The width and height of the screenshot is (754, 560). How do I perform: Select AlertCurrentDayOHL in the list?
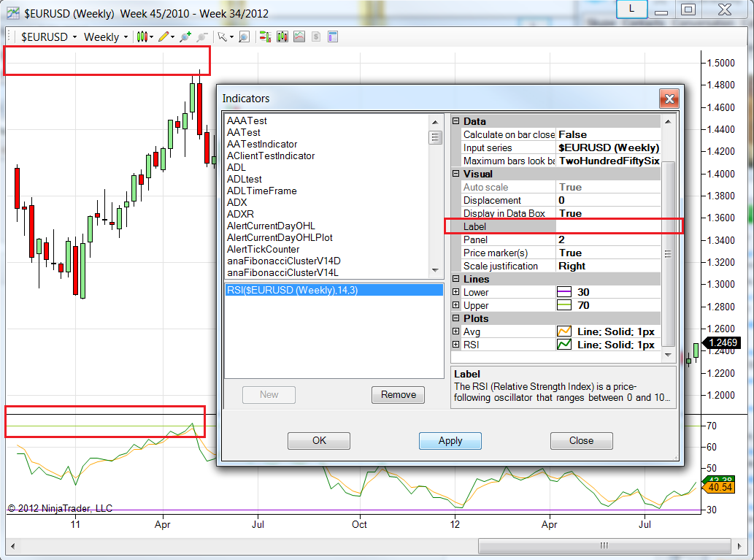(271, 226)
